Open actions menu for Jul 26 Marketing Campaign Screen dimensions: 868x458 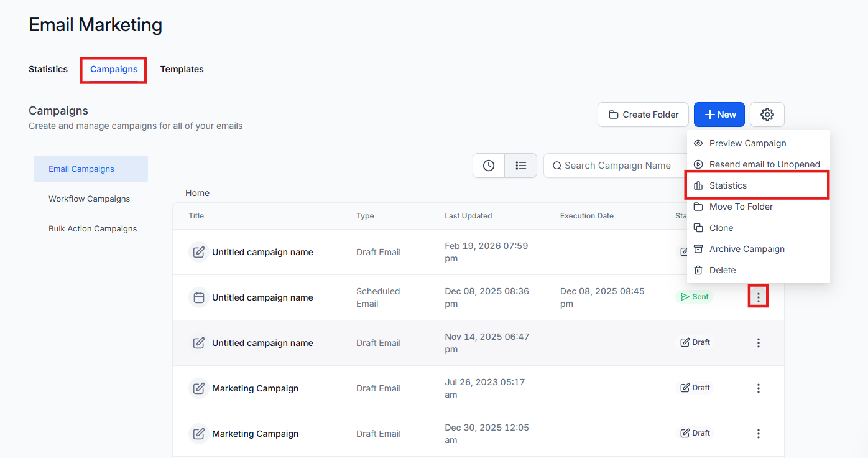click(758, 388)
